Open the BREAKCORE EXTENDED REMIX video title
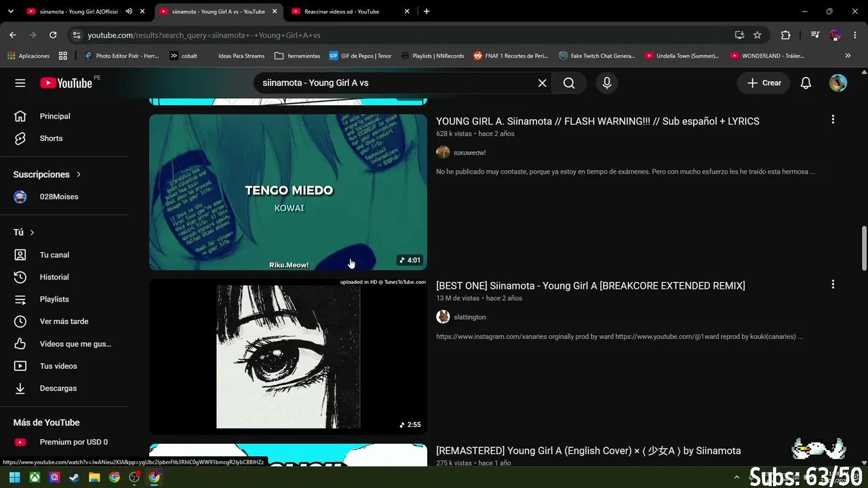 (591, 286)
